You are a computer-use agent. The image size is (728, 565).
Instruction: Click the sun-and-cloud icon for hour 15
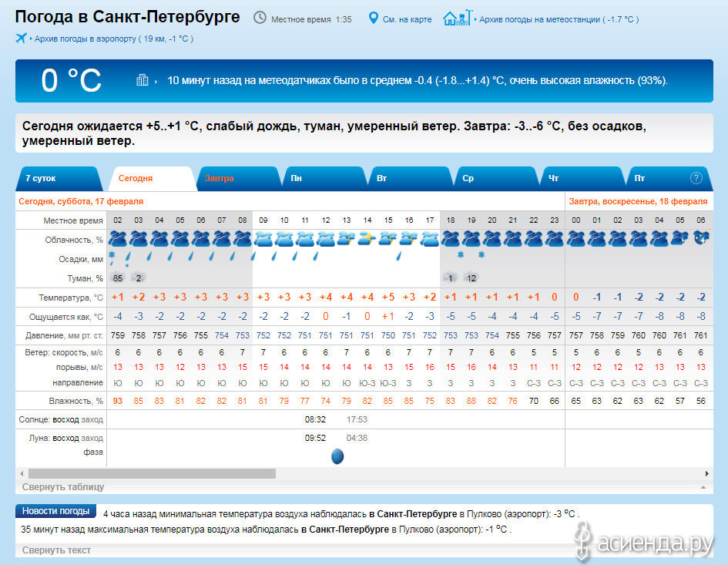[387, 239]
